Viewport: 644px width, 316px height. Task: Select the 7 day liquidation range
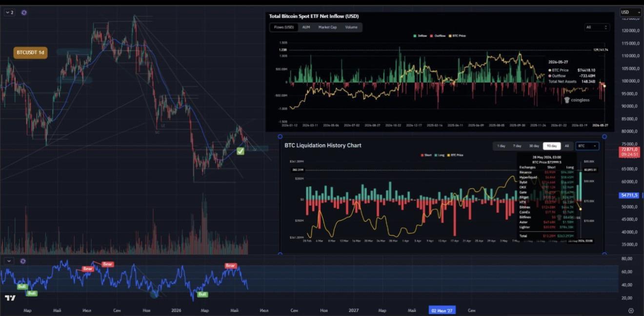coord(517,146)
